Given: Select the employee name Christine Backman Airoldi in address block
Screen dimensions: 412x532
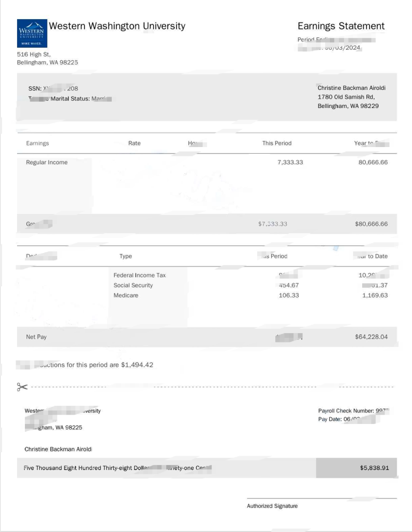Looking at the screenshot, I should 351,88.
